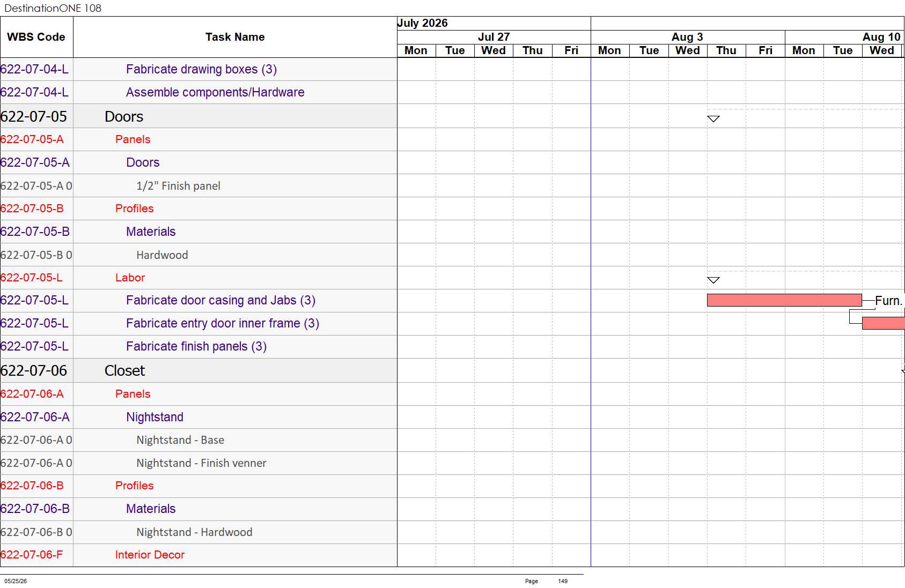
Task: Select the 622-07-06 Closet summary row
Action: click(x=198, y=370)
